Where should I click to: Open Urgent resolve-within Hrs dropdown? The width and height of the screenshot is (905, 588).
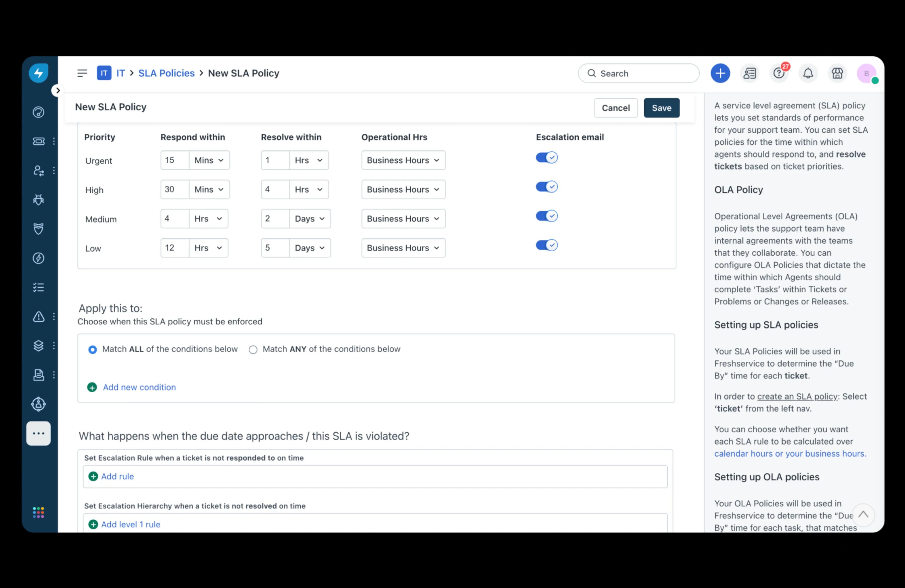point(309,160)
